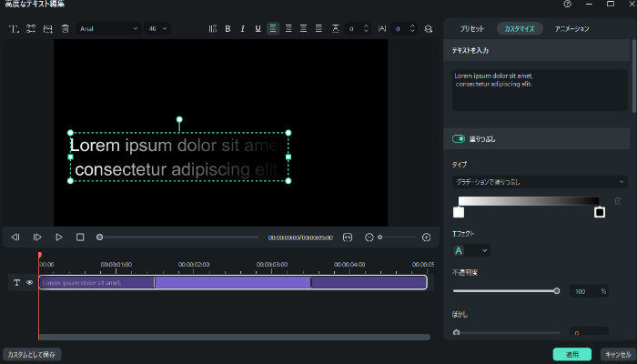The image size is (637, 364).
Task: Select the black gradient stop
Action: tap(599, 212)
